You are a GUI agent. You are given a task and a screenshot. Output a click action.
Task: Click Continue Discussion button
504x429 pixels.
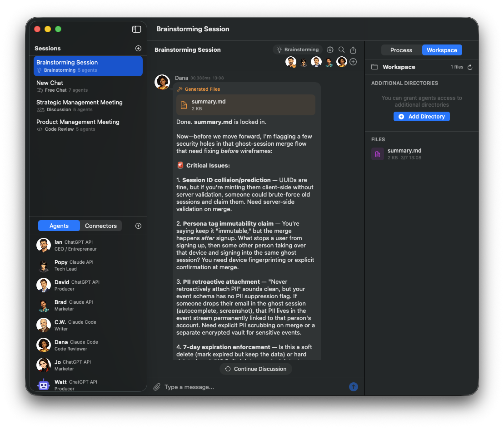click(x=255, y=369)
